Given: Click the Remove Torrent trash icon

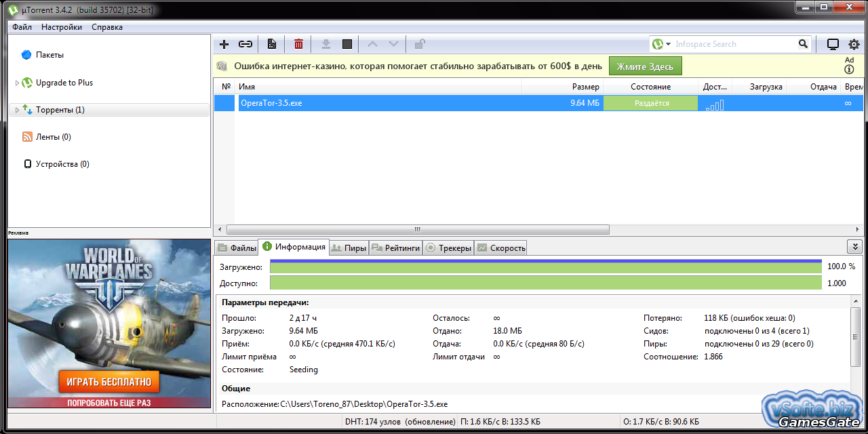Looking at the screenshot, I should point(298,44).
